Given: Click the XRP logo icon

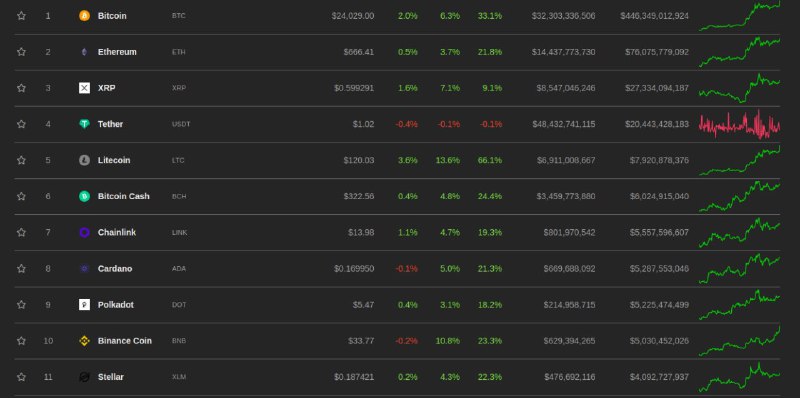Looking at the screenshot, I should (x=84, y=88).
